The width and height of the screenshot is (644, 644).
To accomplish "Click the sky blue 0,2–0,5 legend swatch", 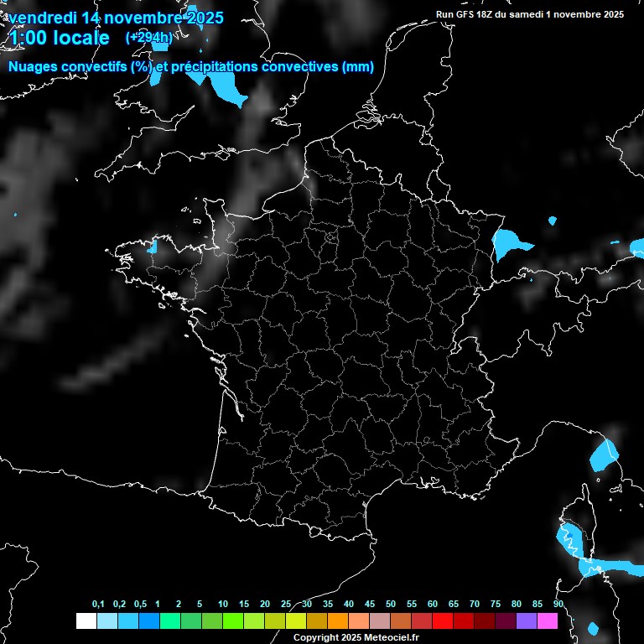I will click(128, 621).
